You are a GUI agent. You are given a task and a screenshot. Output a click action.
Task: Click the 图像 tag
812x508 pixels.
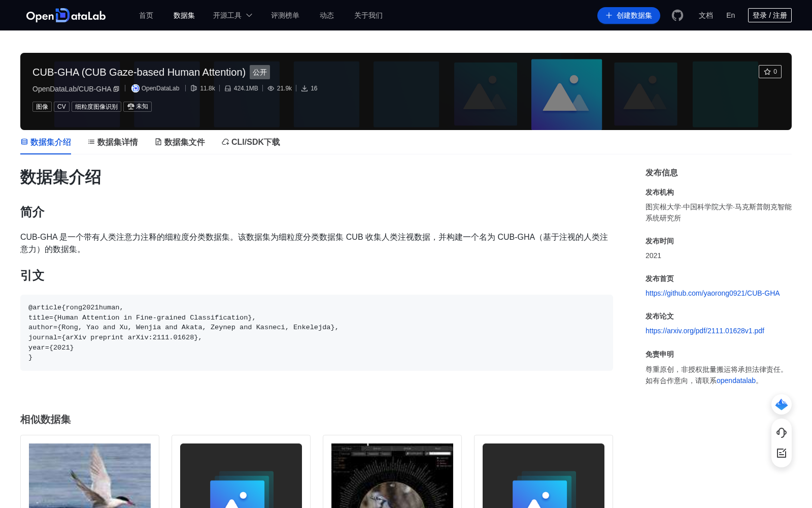coord(42,107)
